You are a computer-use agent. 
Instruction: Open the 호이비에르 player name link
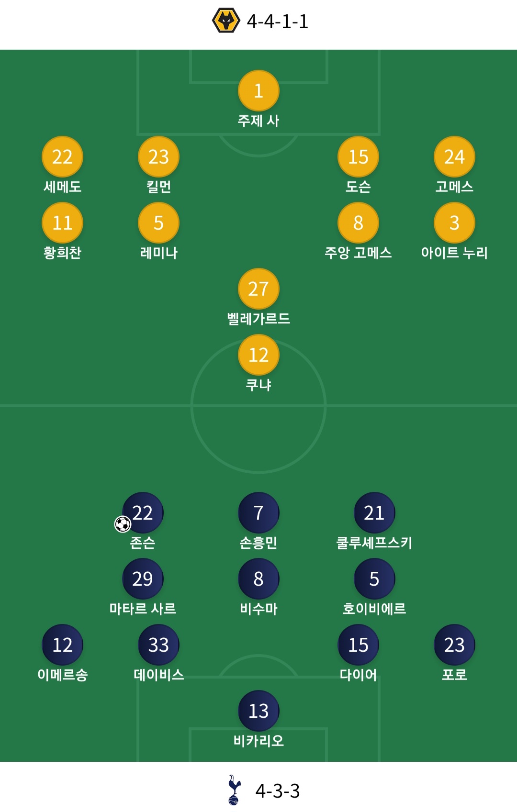pos(374,609)
